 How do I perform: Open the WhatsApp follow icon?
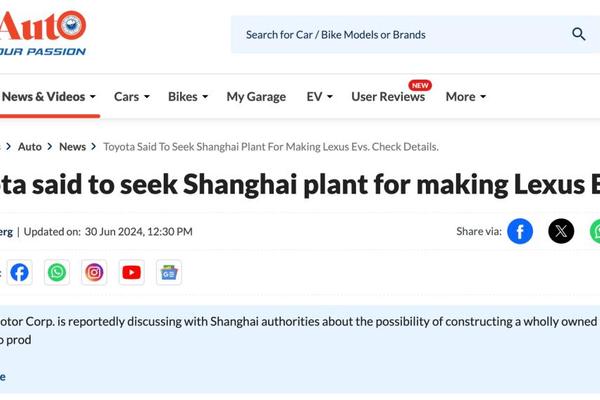(57, 273)
